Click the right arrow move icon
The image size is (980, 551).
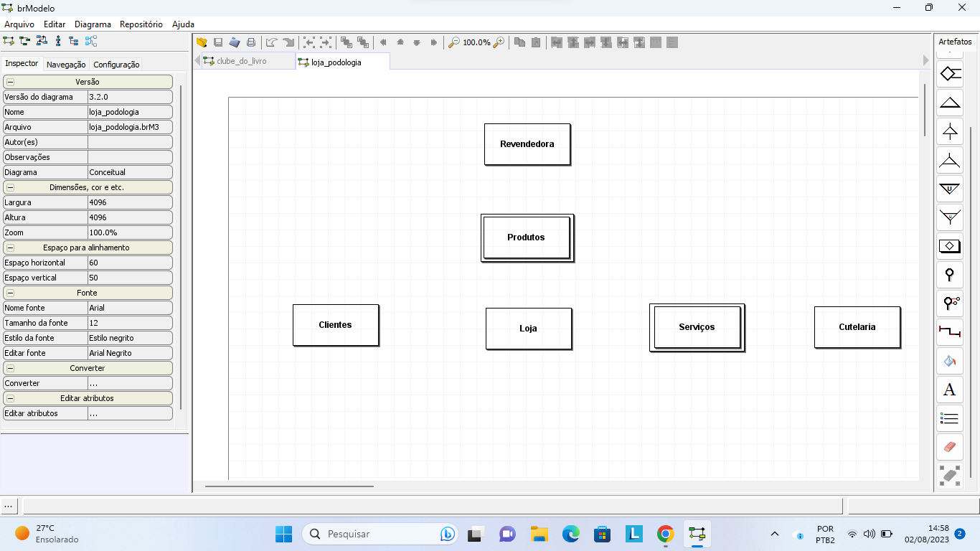tap(433, 42)
